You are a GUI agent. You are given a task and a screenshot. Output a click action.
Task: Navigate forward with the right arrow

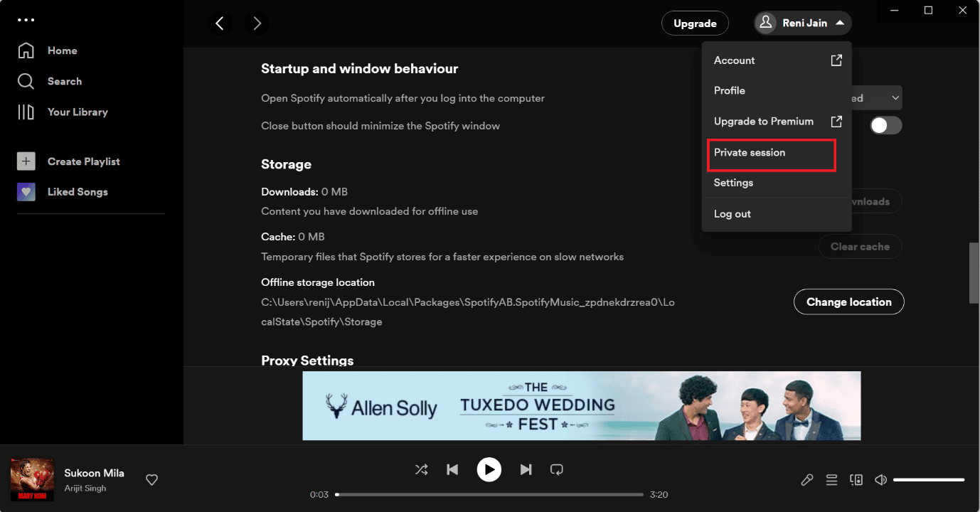tap(257, 23)
